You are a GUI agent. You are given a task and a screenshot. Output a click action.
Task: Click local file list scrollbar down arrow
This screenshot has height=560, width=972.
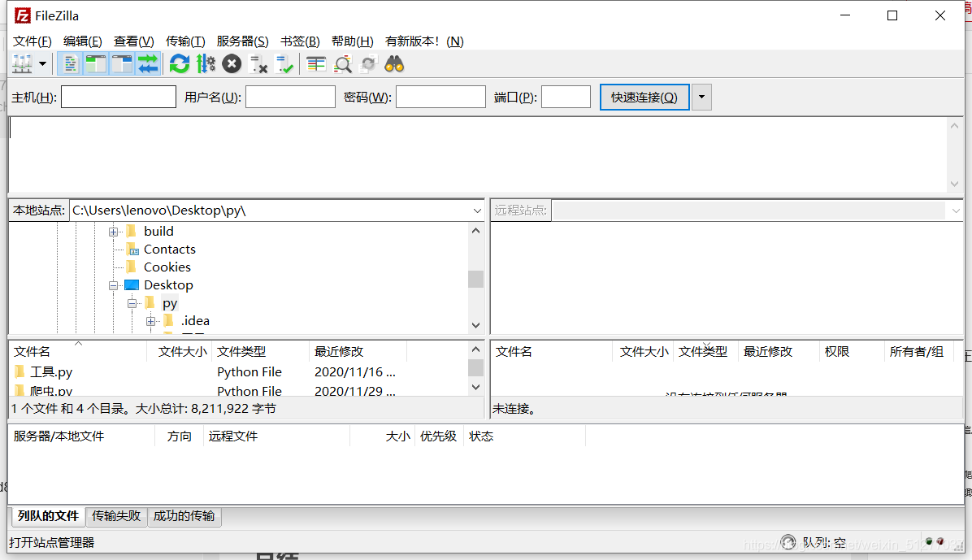(x=476, y=387)
